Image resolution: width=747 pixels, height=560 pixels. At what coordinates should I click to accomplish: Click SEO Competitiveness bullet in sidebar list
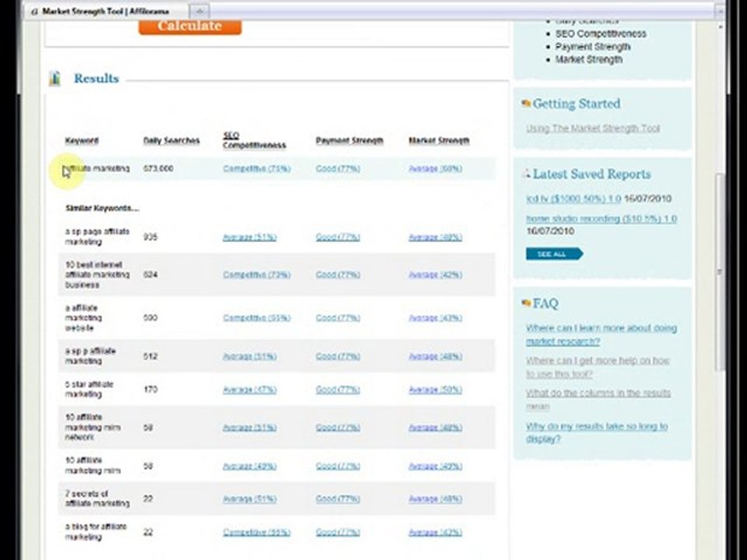tap(601, 33)
